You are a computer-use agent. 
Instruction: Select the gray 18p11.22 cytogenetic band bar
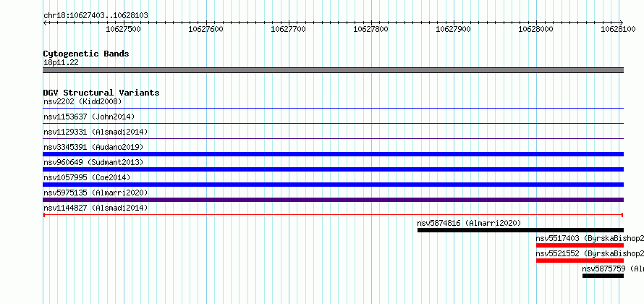coord(334,70)
